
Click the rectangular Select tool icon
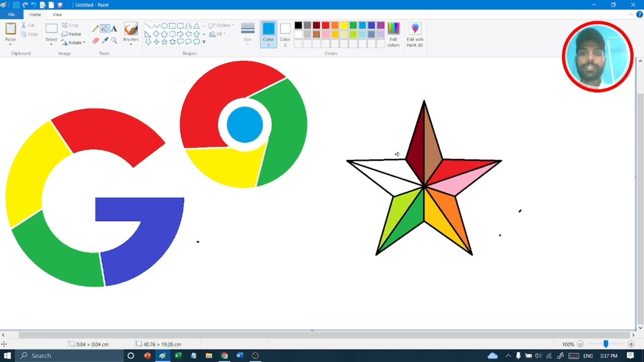pyautogui.click(x=51, y=29)
